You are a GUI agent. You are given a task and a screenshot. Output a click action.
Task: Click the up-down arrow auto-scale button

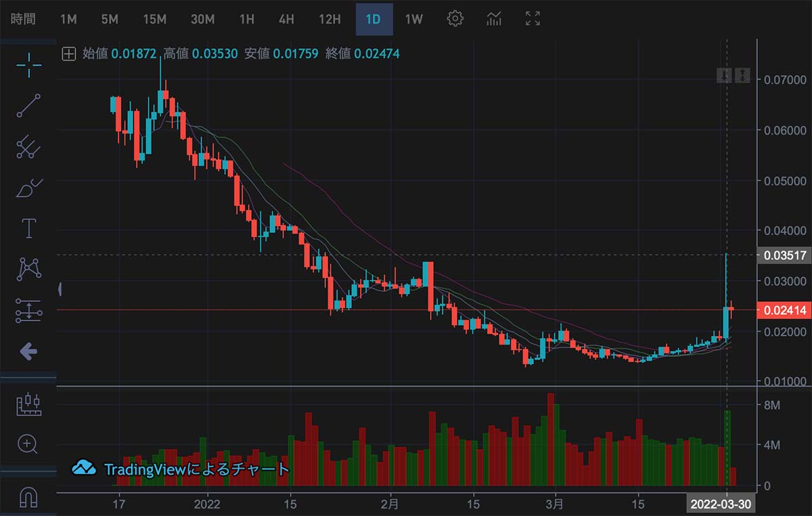click(x=742, y=75)
